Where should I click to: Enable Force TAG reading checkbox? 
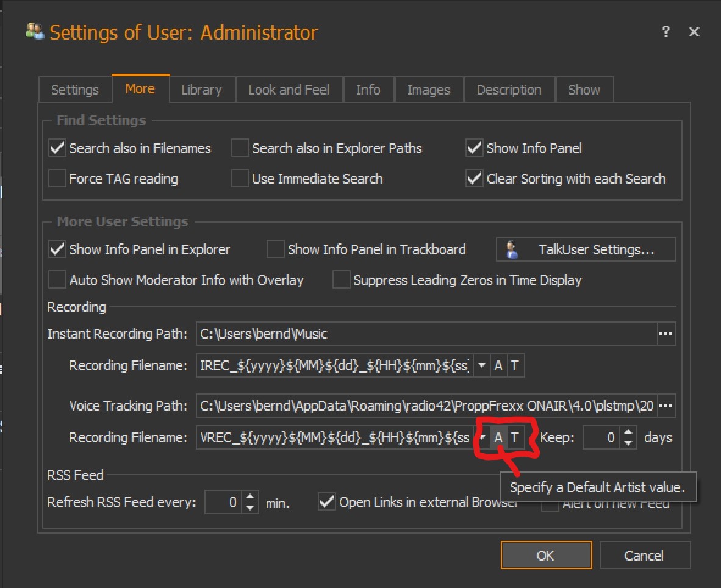tap(57, 179)
